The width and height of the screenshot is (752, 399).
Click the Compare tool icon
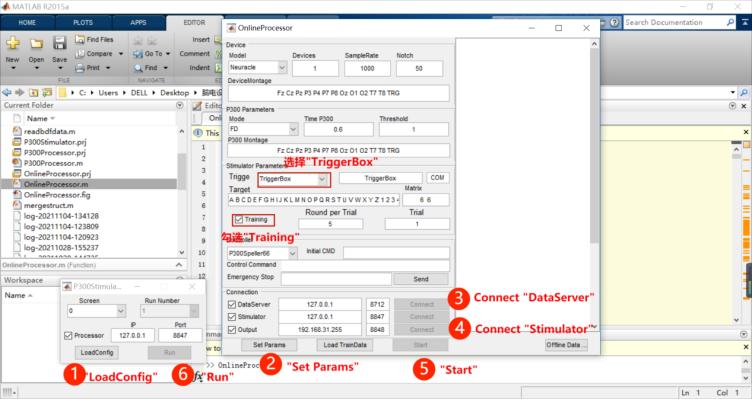coord(80,54)
